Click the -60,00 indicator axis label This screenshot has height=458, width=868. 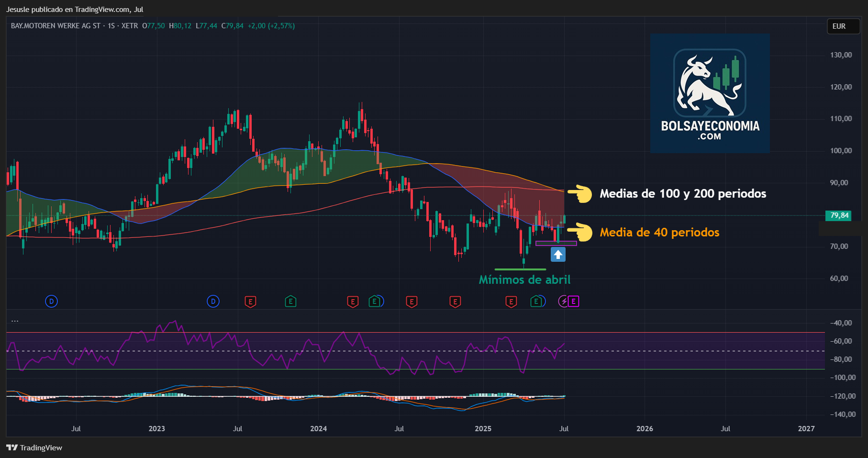pos(841,341)
